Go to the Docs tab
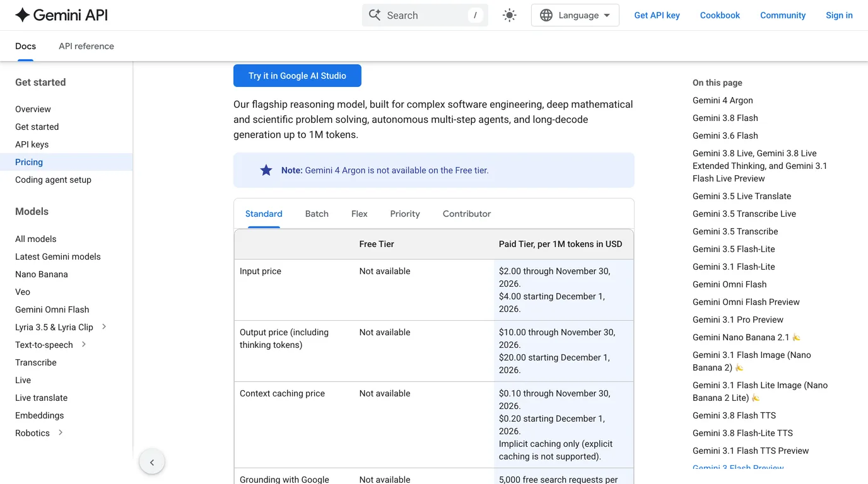 (25, 46)
